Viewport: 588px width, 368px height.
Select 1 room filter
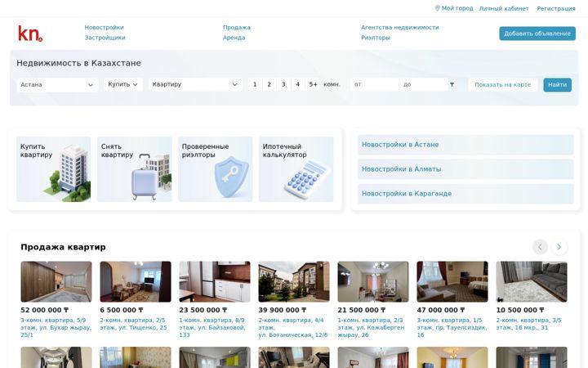(255, 84)
